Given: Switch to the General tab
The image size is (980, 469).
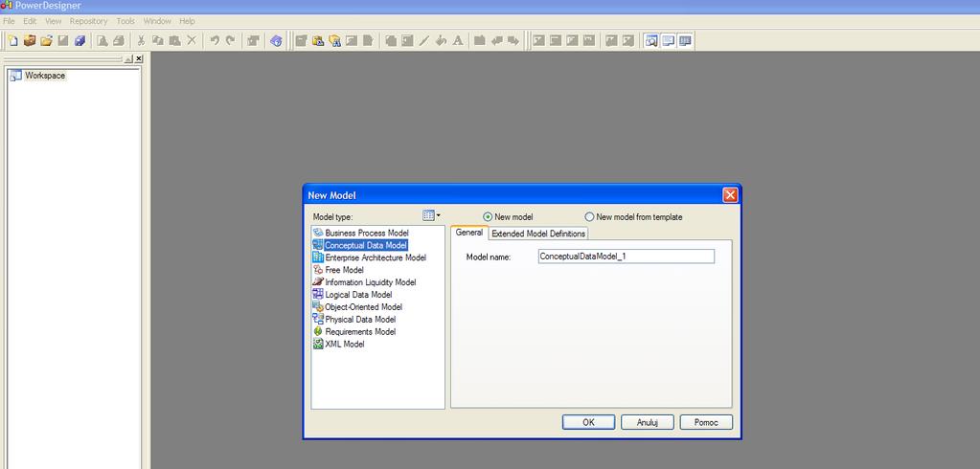Looking at the screenshot, I should (x=469, y=233).
